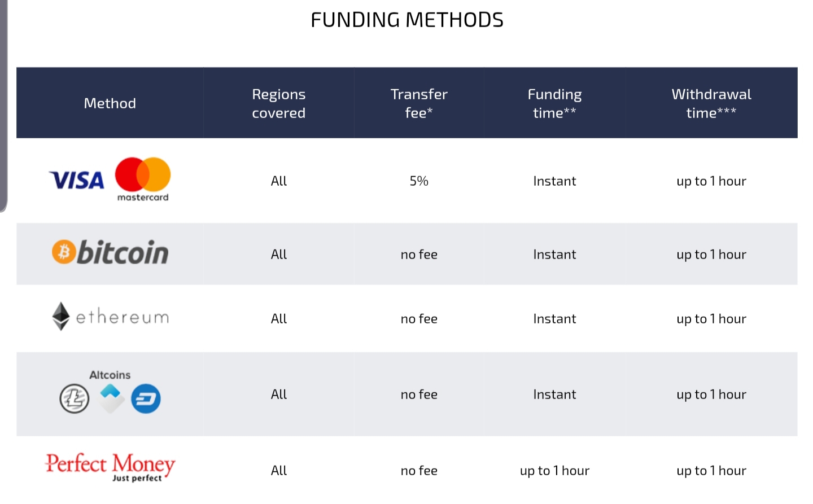Select the Transfer fee column header
This screenshot has width=813, height=504.
click(419, 103)
